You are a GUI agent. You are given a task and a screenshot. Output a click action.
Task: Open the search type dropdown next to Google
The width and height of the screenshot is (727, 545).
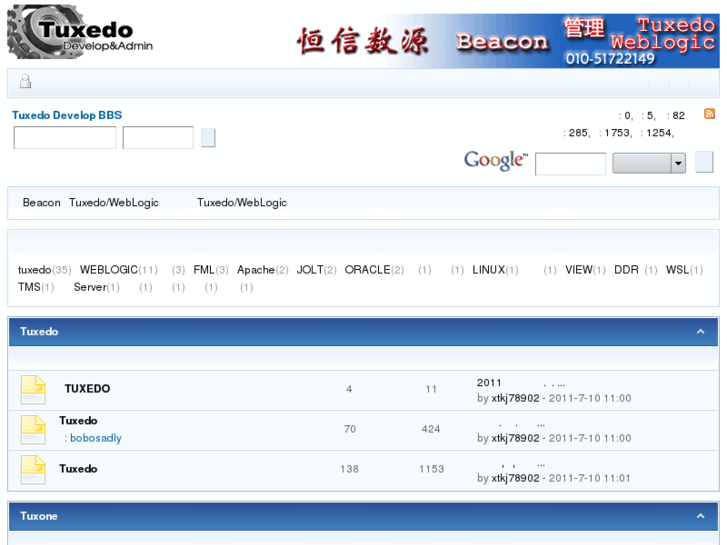pyautogui.click(x=649, y=163)
